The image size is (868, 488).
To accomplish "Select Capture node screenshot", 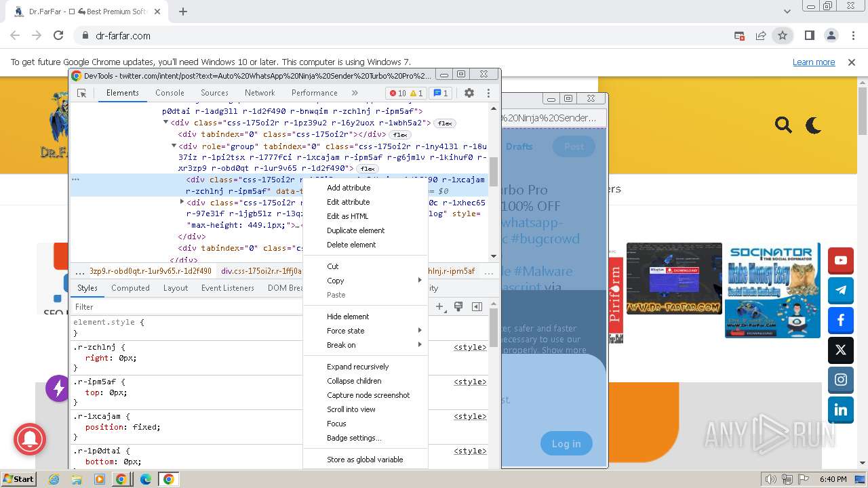I will (366, 395).
